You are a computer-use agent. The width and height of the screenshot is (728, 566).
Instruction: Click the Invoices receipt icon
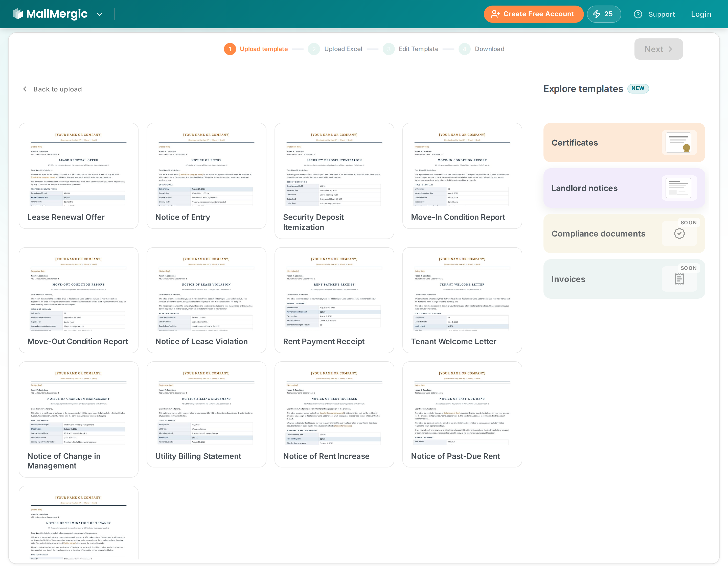(x=679, y=279)
